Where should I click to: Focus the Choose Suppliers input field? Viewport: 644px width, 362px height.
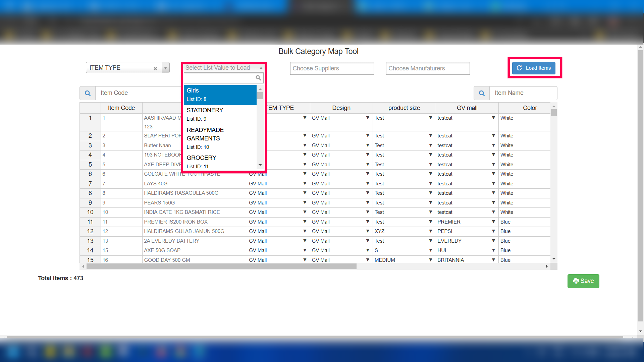click(x=331, y=68)
